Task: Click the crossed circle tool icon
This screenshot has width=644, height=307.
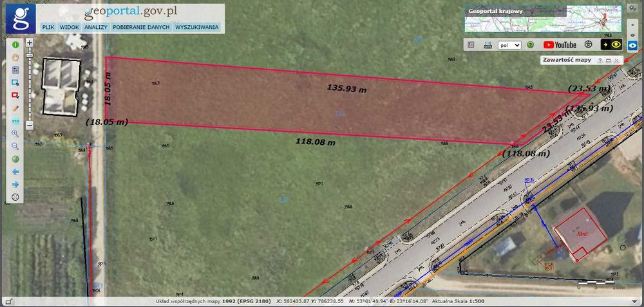Action: [x=15, y=197]
